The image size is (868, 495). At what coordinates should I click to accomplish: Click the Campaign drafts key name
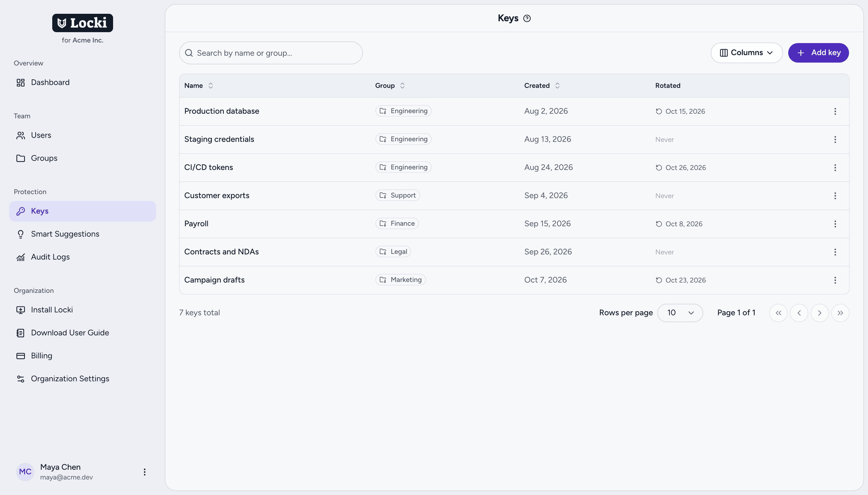(214, 280)
